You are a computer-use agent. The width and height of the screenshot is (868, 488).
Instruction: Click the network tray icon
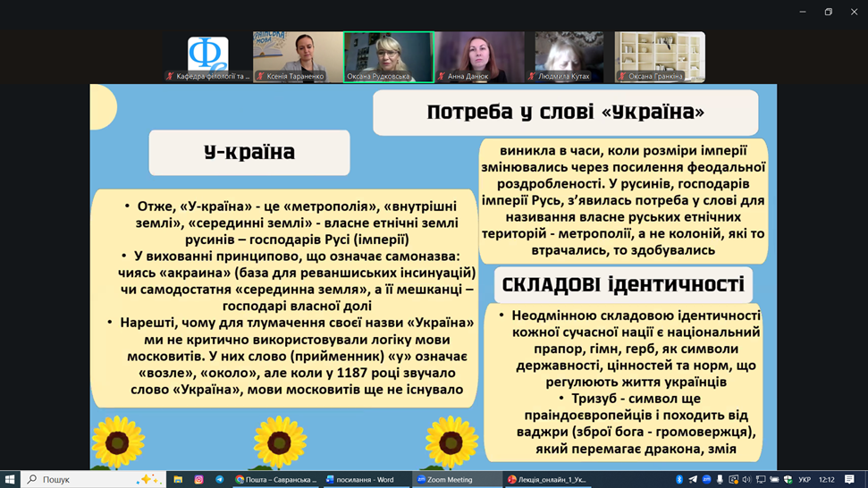761,480
